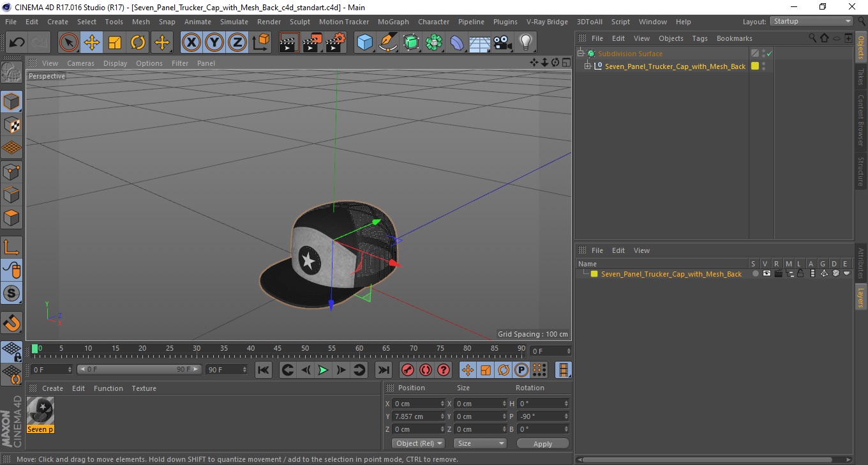
Task: Expand the Subdivision Surface tree item
Action: click(x=581, y=54)
